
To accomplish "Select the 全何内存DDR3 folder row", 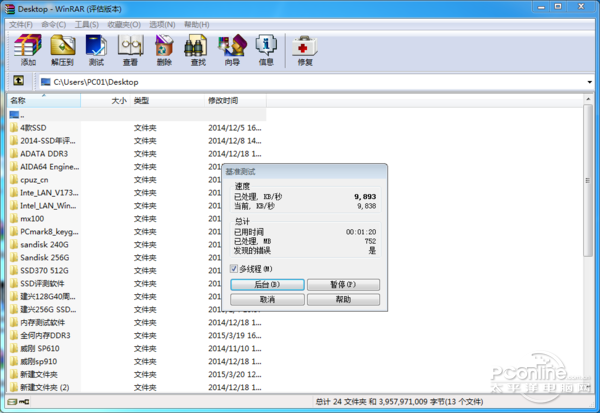I will [136, 335].
